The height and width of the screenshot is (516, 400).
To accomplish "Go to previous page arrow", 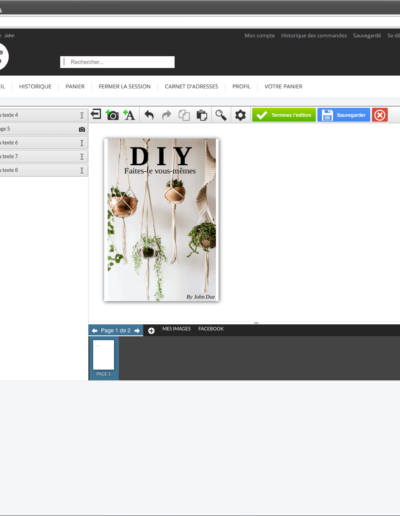I will (x=94, y=330).
